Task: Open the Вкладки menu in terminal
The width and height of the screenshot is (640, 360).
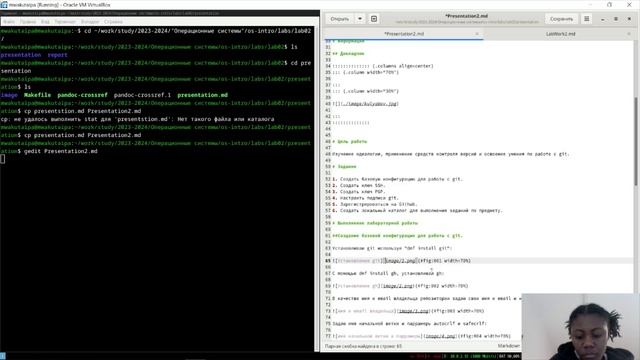Action: click(x=90, y=22)
